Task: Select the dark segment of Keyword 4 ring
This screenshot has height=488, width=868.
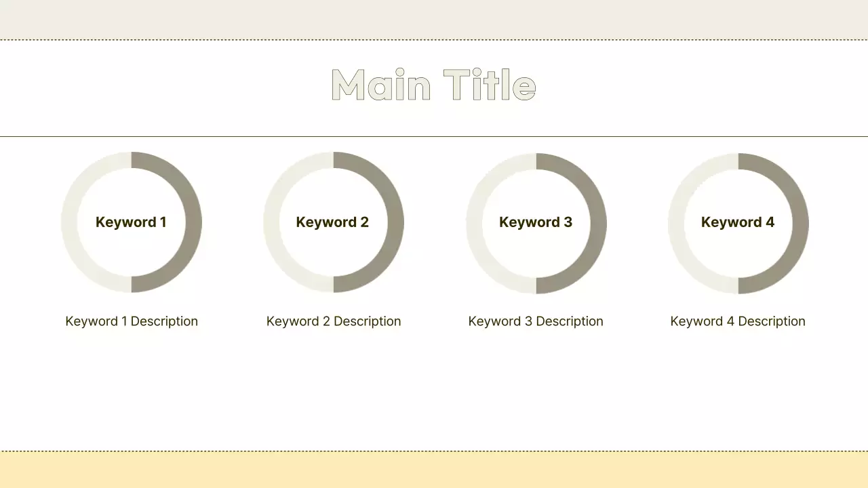Action: [x=800, y=224]
